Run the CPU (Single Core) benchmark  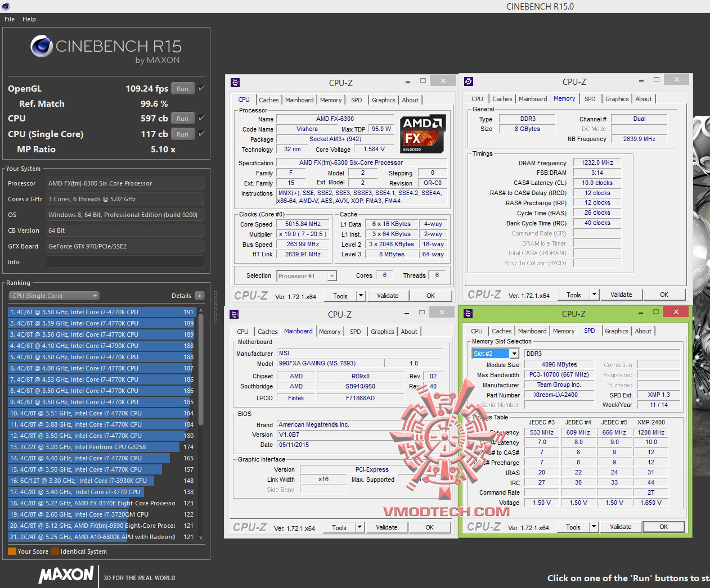point(183,134)
